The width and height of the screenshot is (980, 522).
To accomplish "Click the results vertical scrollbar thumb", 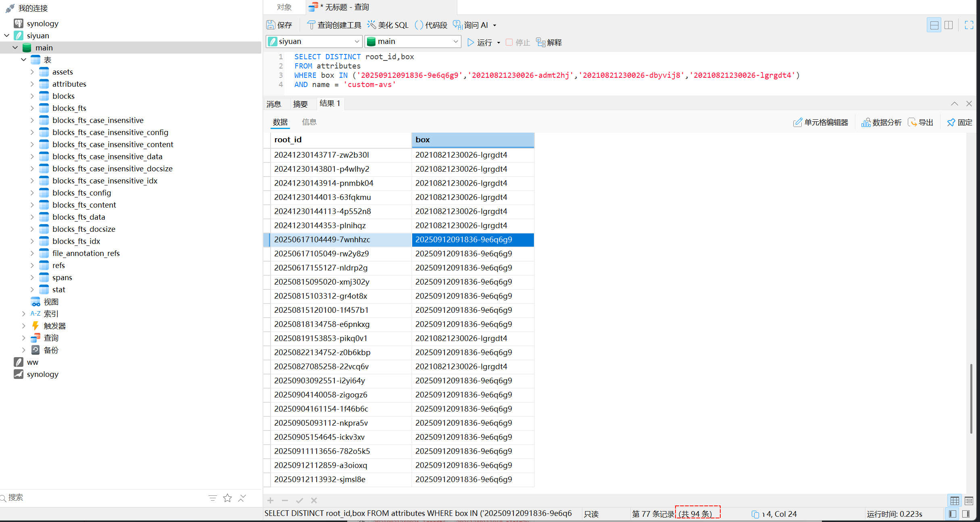I will click(x=971, y=398).
